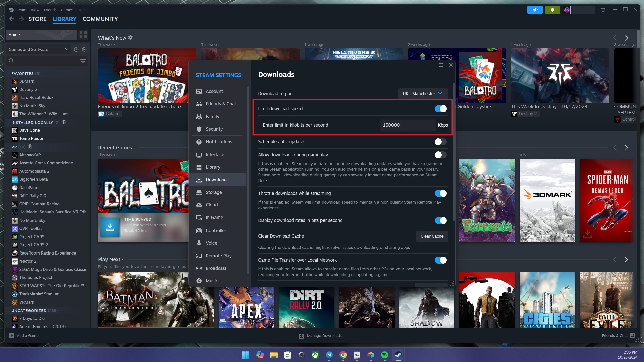Switch to the COMMUNITY tab
Viewport: 644px width, 362px height.
pyautogui.click(x=100, y=19)
